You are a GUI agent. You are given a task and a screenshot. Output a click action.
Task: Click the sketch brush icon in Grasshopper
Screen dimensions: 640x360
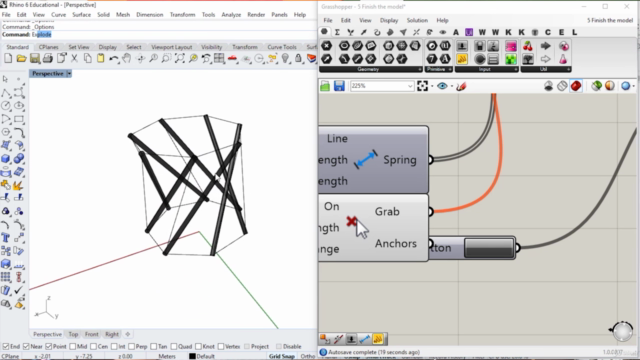pyautogui.click(x=461, y=86)
